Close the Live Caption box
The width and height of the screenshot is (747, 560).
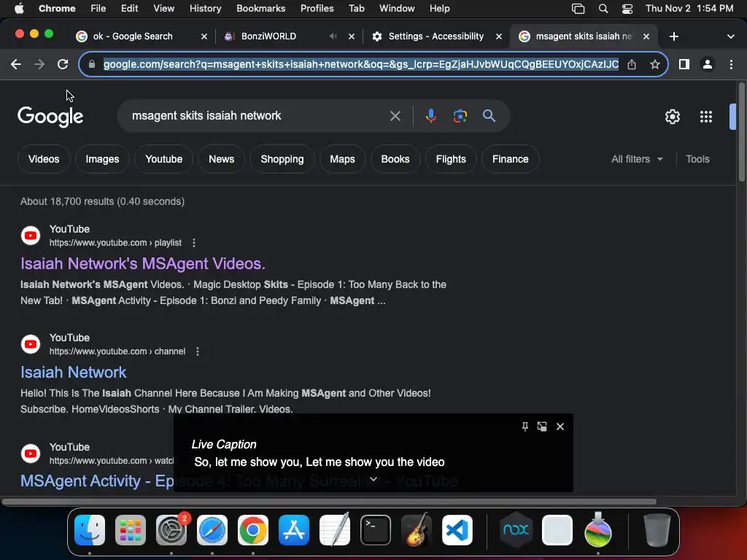tap(560, 427)
